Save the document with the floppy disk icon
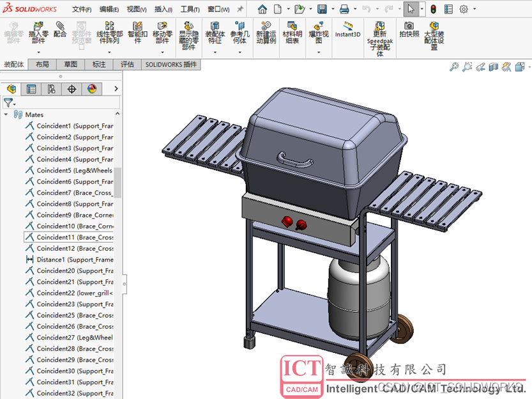The width and height of the screenshot is (532, 399). pyautogui.click(x=322, y=9)
